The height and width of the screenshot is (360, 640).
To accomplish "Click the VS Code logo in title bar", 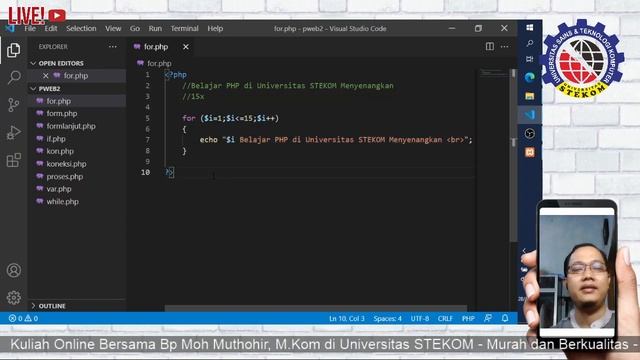I will click(10, 29).
